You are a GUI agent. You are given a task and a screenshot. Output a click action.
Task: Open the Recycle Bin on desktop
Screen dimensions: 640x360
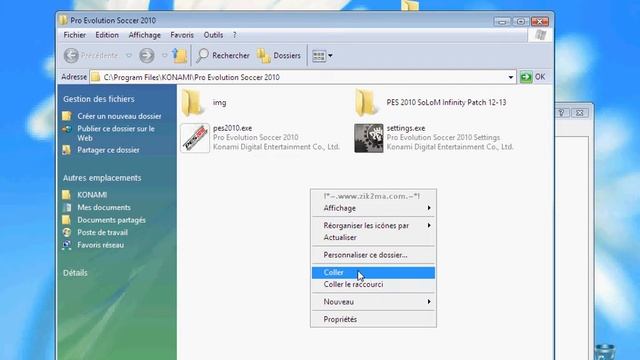point(605,352)
